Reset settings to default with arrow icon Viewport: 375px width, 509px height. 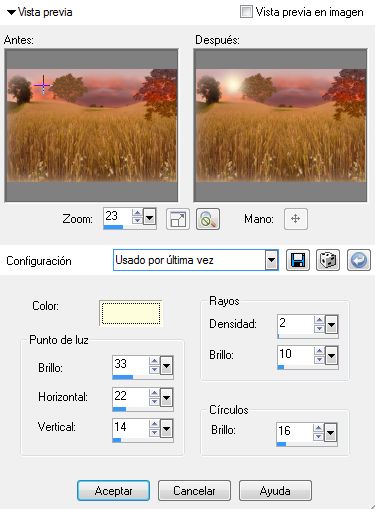pyautogui.click(x=359, y=260)
